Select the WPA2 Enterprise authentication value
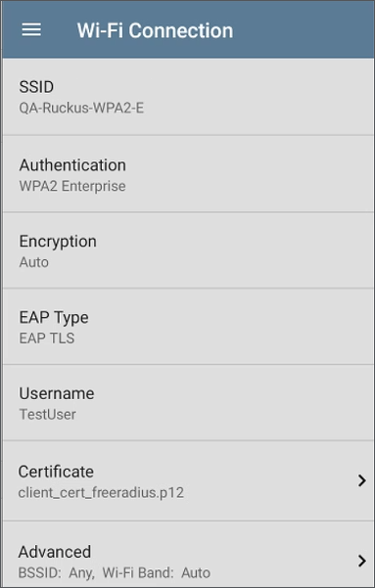 point(72,186)
